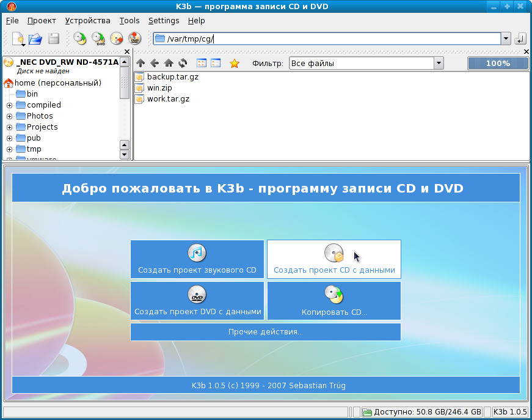Click the New Project toolbar icon
Screen dimensions: 532x420
(18, 39)
